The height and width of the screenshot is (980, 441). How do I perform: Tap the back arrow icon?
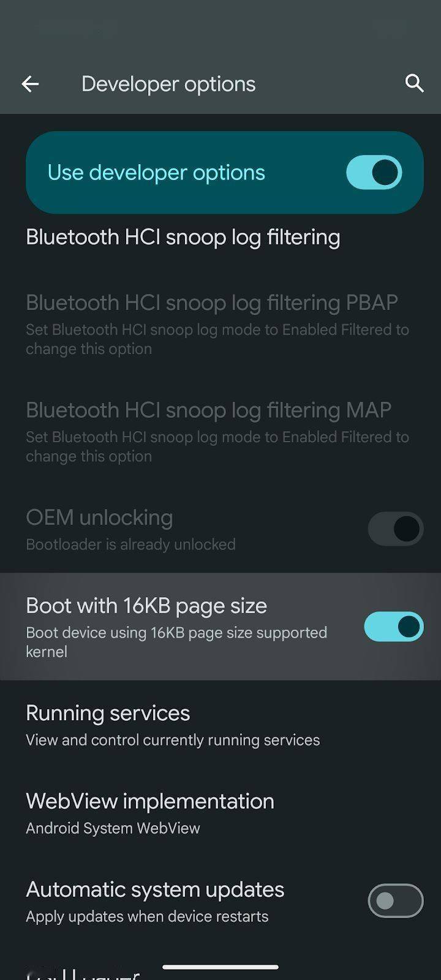coord(30,84)
